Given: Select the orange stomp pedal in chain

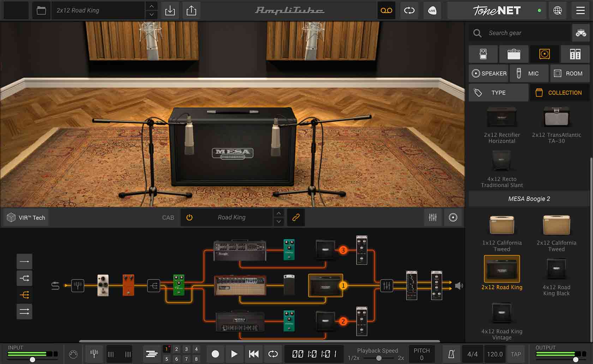Looking at the screenshot, I should [x=128, y=285].
